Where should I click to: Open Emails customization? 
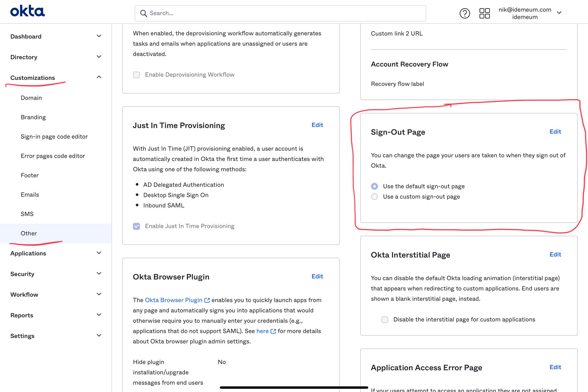(30, 195)
